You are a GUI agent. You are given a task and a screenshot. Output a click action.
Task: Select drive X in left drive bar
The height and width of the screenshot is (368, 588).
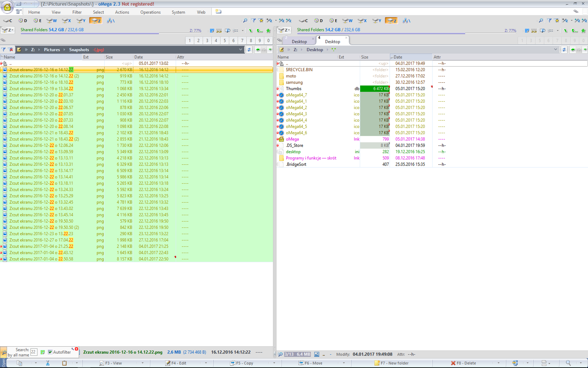pos(67,21)
